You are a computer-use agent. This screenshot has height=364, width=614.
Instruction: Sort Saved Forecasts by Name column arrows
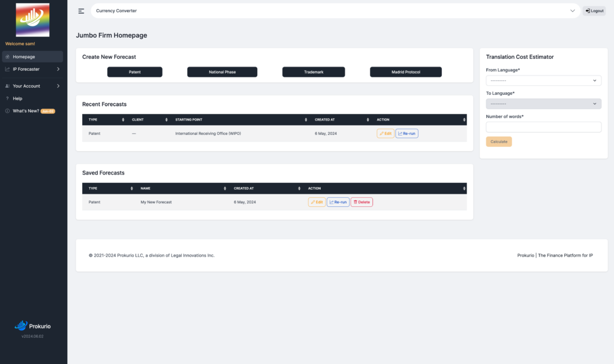coord(225,188)
